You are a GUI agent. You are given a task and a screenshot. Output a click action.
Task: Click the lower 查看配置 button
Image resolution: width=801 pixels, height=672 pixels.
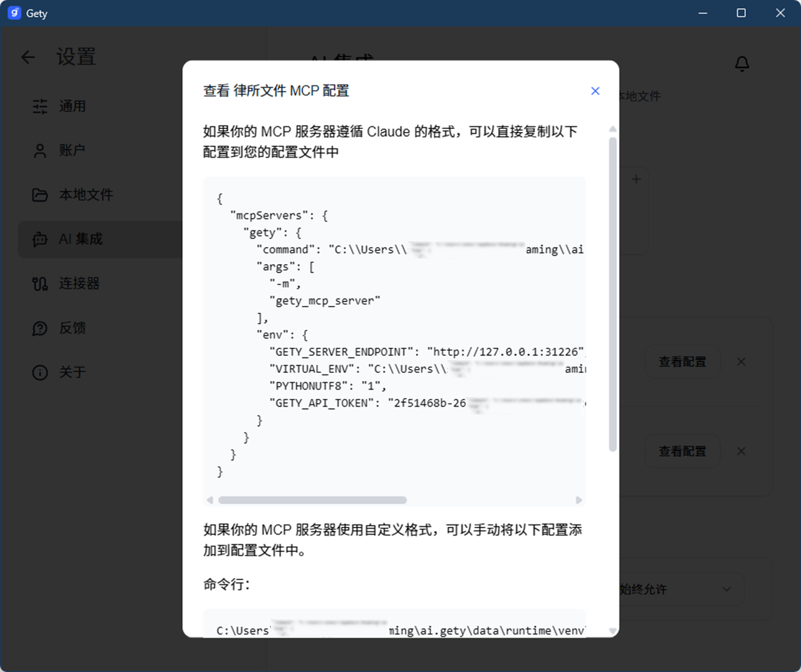pyautogui.click(x=682, y=451)
